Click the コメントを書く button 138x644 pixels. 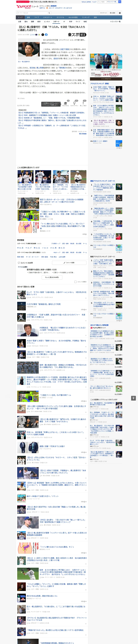coord(69,263)
